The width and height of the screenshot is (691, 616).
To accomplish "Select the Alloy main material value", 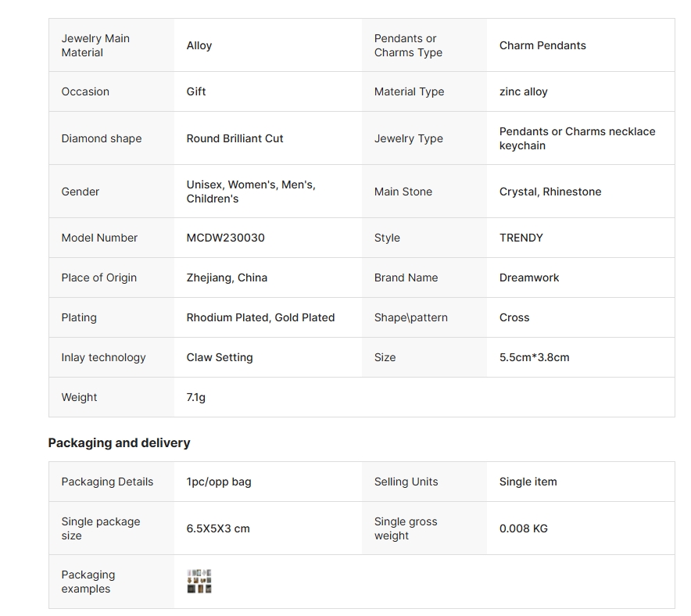I will (x=199, y=45).
